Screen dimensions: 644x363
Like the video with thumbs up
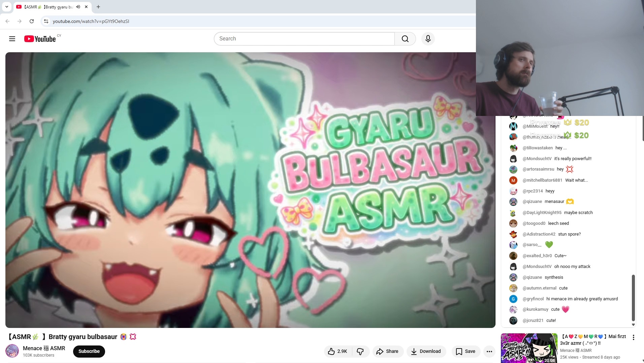pyautogui.click(x=338, y=352)
